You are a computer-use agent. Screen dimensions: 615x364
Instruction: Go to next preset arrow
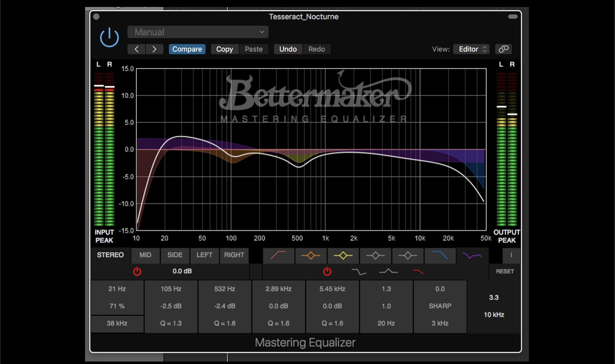(154, 49)
